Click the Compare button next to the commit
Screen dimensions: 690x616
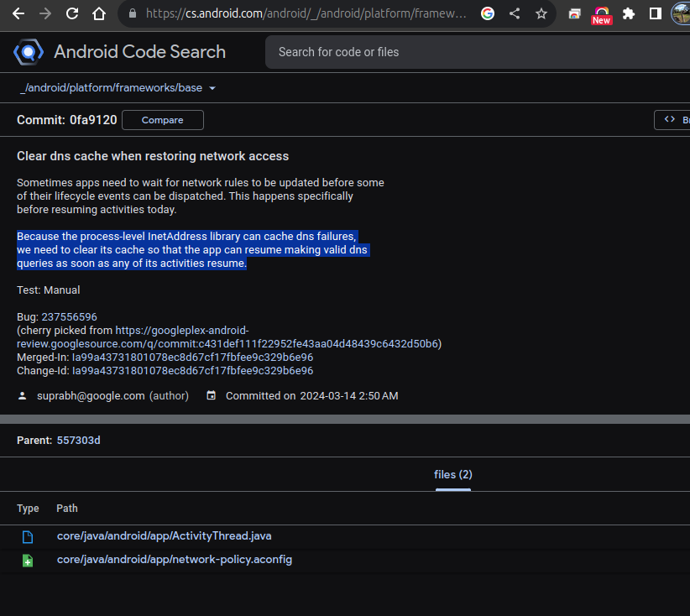click(162, 120)
